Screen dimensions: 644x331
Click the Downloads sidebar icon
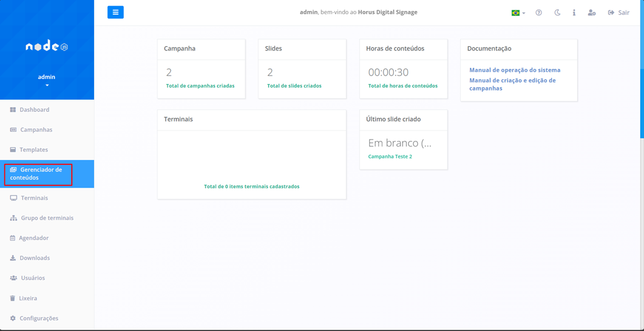pyautogui.click(x=13, y=258)
